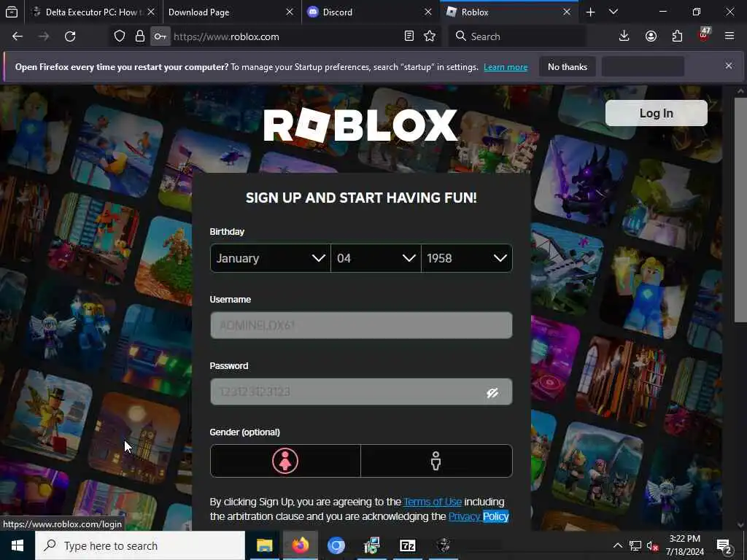Viewport: 747px width, 560px height.
Task: Open the extensions puzzle icon
Action: pos(677,36)
